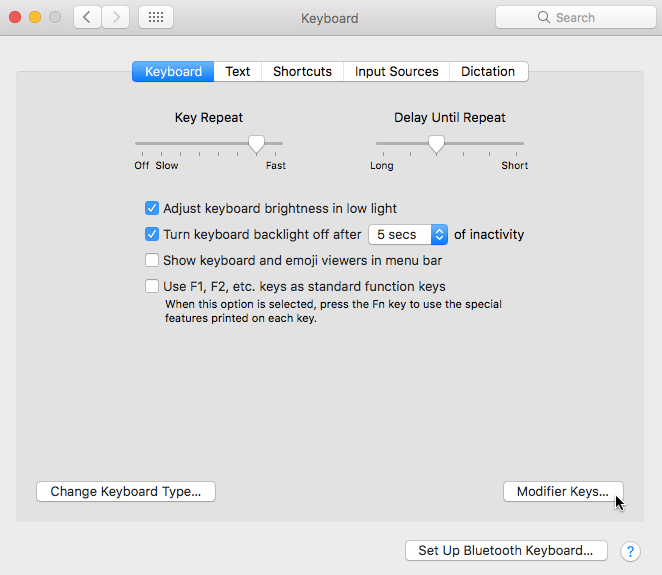The image size is (662, 575).
Task: Switch to Input Sources tab
Action: [396, 71]
